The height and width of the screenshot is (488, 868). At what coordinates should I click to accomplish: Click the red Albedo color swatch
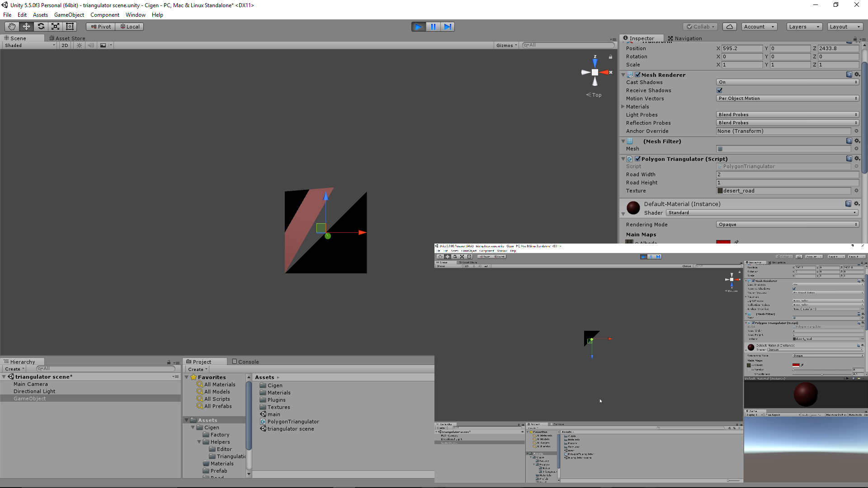tap(723, 242)
